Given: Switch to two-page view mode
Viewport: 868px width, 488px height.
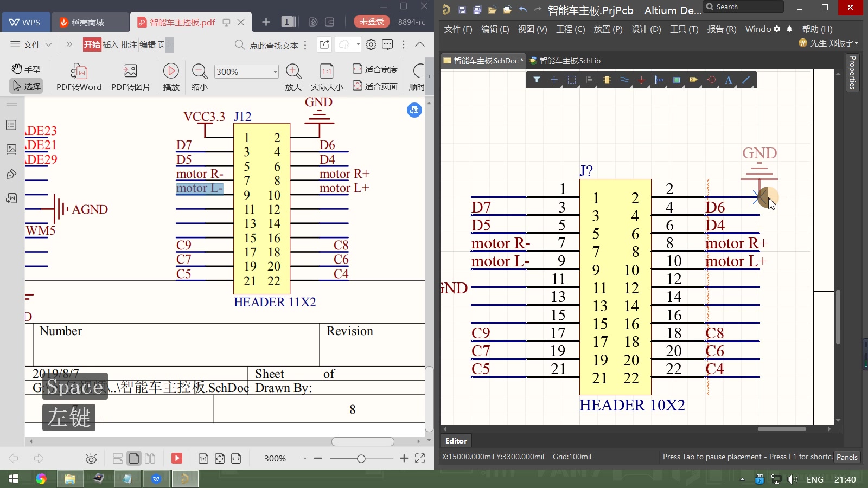Looking at the screenshot, I should click(150, 459).
